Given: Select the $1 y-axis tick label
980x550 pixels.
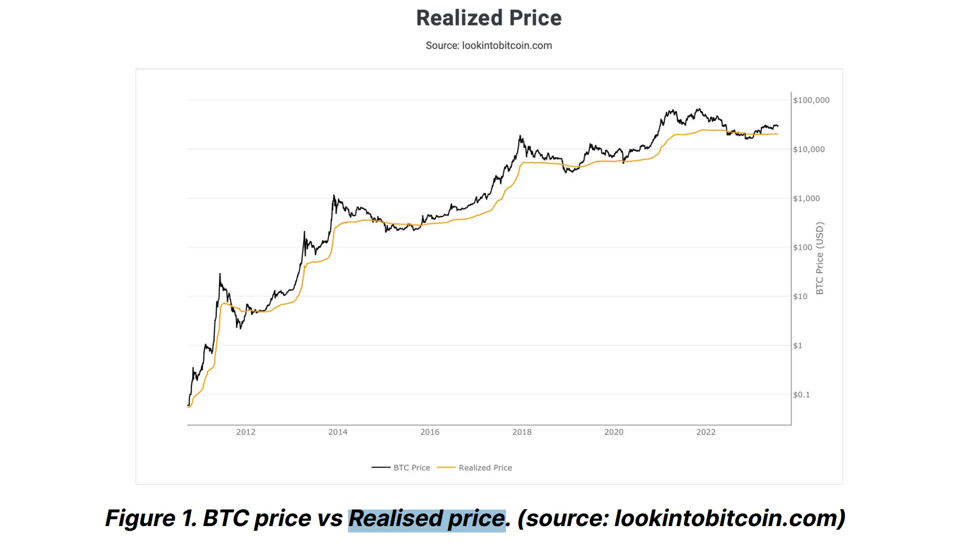Looking at the screenshot, I should point(798,346).
